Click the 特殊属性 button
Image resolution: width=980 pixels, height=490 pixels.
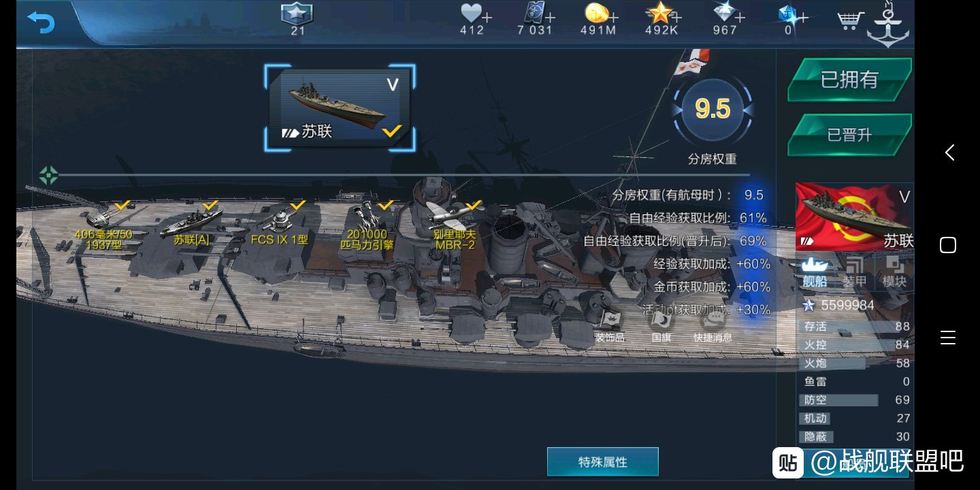pyautogui.click(x=602, y=461)
